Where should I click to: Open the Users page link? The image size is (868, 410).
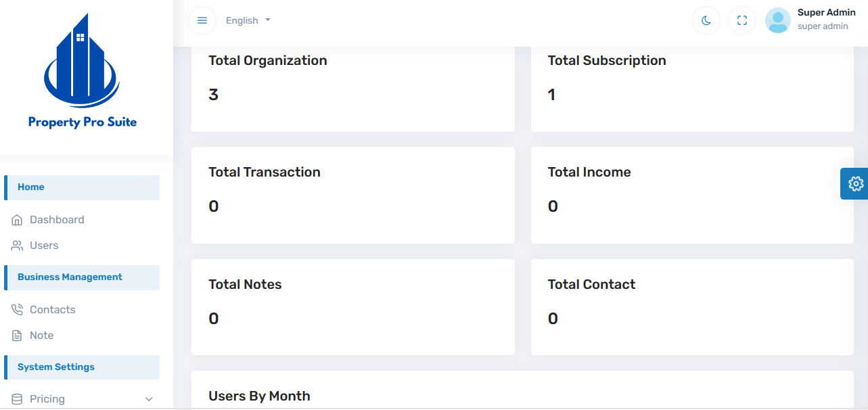(44, 246)
